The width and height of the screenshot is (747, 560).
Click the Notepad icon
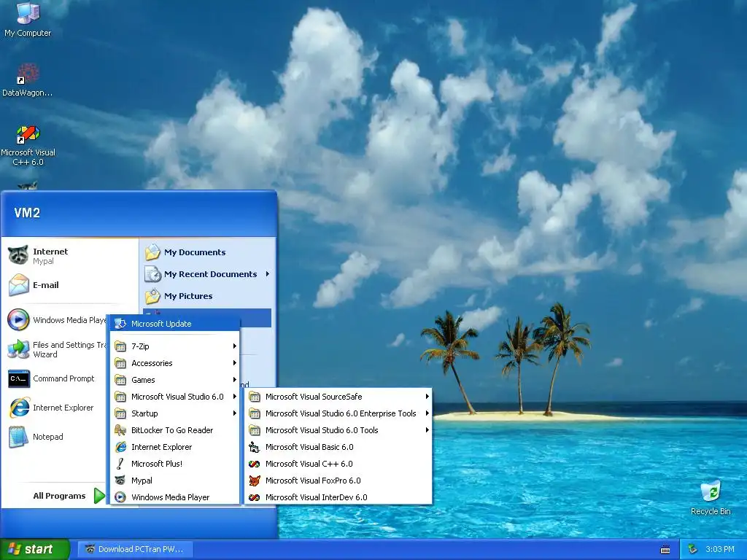pos(18,437)
